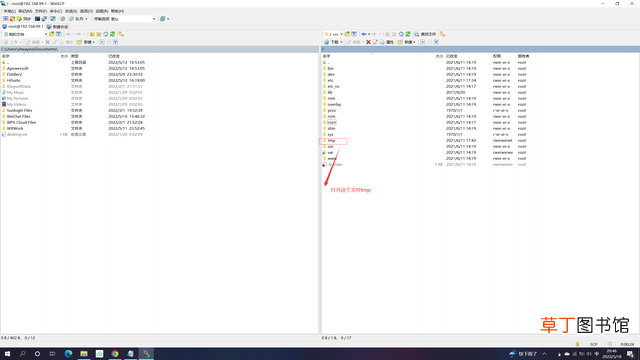Select the tmp folder in remote panel

[331, 140]
